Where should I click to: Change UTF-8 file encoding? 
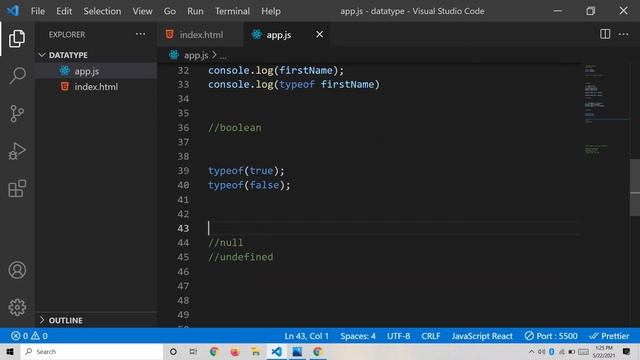398,336
